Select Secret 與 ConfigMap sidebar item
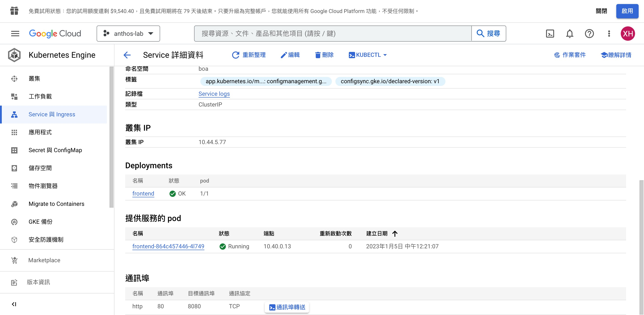The height and width of the screenshot is (315, 644). click(55, 150)
